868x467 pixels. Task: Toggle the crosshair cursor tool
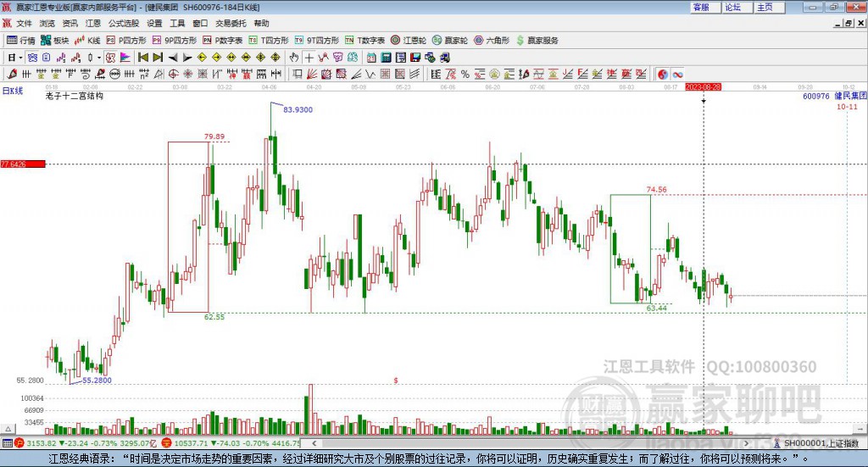pos(309,58)
